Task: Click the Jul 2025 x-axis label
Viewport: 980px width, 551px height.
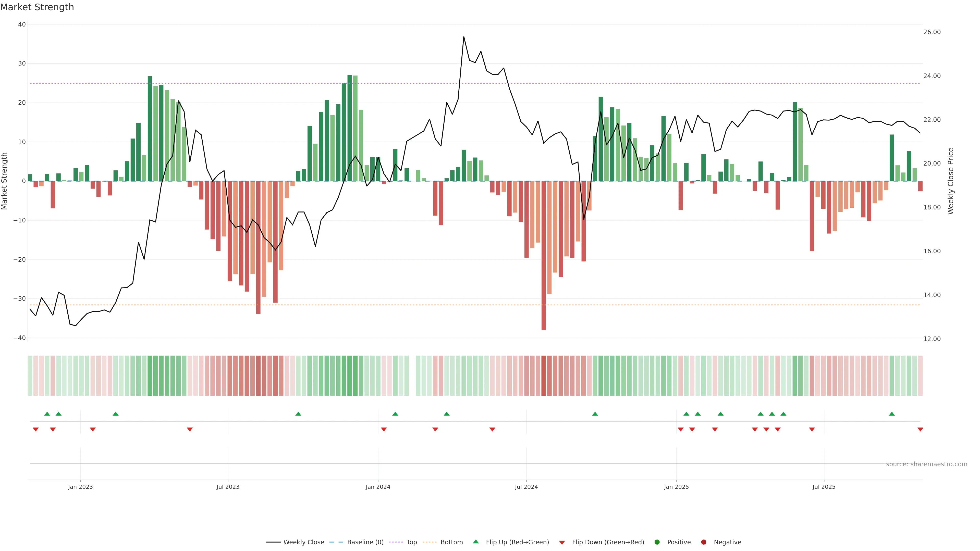Action: 824,487
